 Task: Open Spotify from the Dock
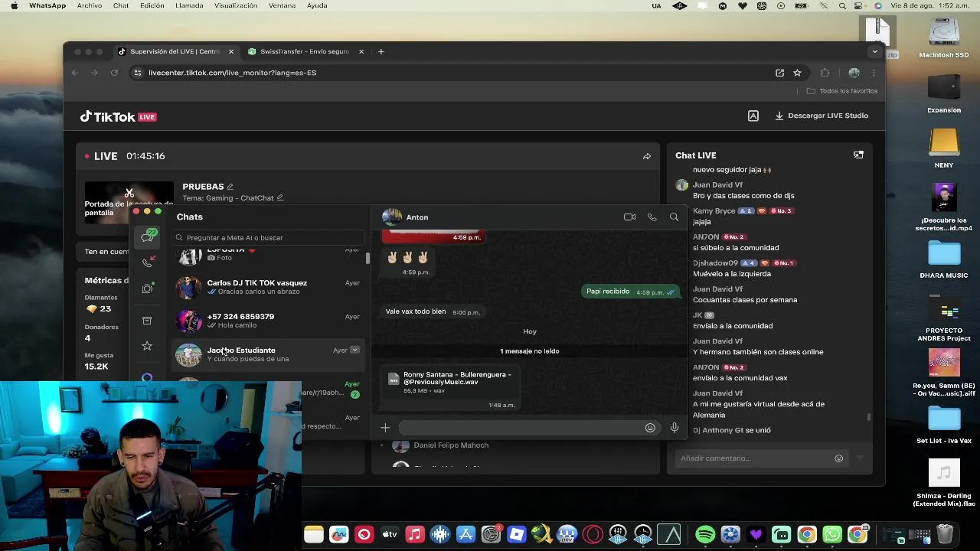(x=705, y=534)
